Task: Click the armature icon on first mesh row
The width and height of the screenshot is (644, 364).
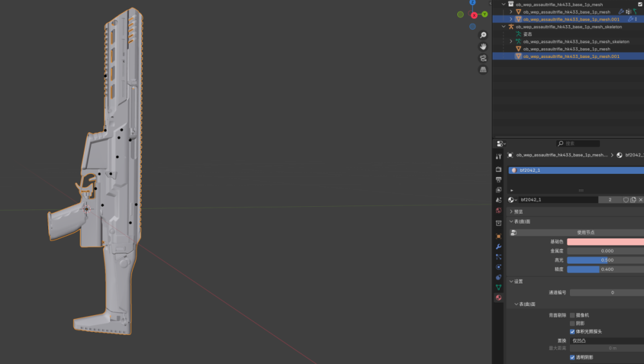Action: tap(635, 12)
